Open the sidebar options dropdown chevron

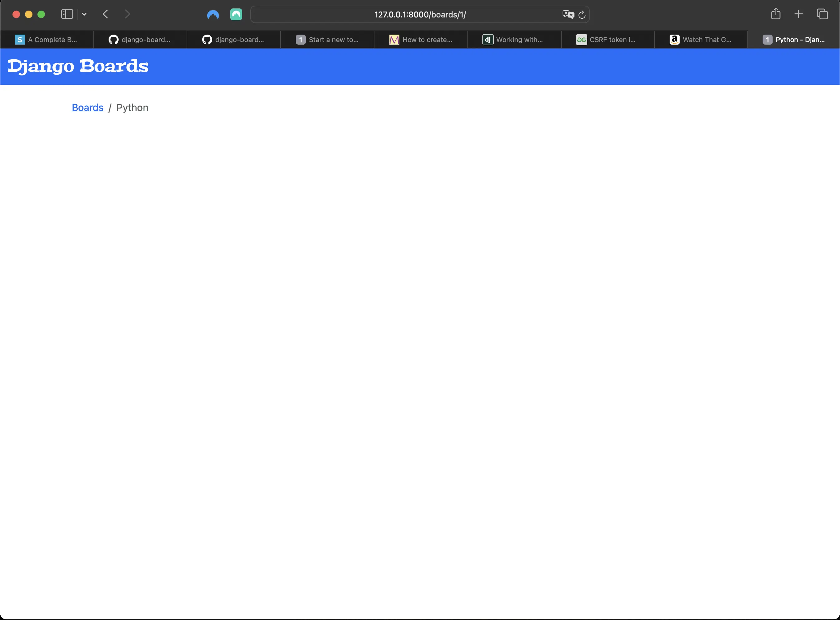84,14
